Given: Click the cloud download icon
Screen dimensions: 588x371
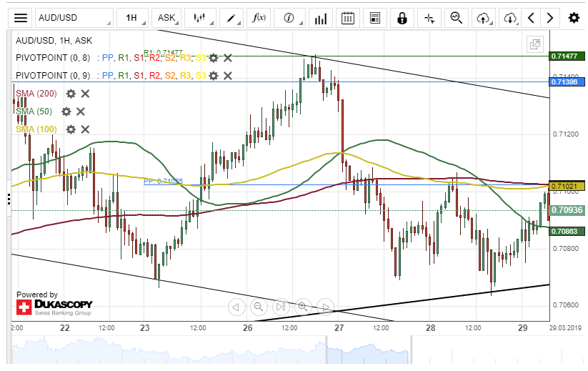Looking at the screenshot, I should click(x=509, y=18).
